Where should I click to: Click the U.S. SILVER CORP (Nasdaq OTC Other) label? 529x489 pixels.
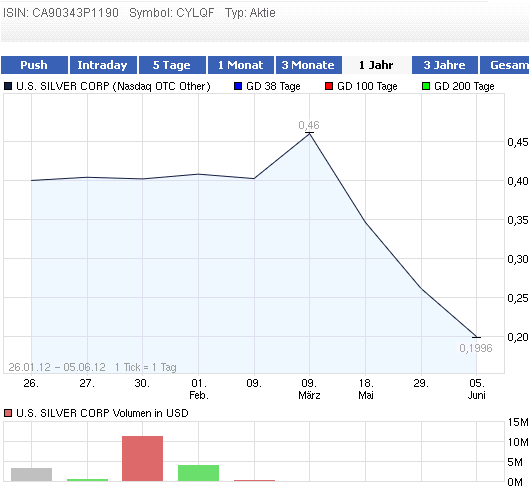point(113,86)
